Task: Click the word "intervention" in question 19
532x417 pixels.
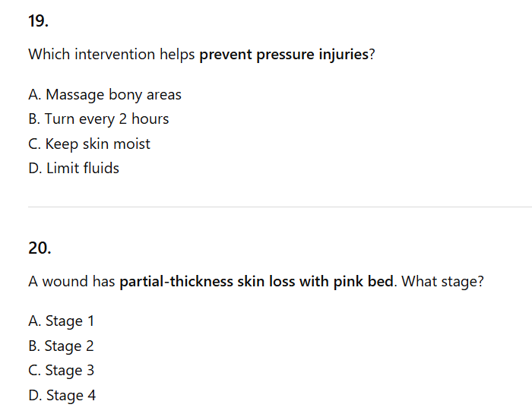Action: tap(113, 55)
